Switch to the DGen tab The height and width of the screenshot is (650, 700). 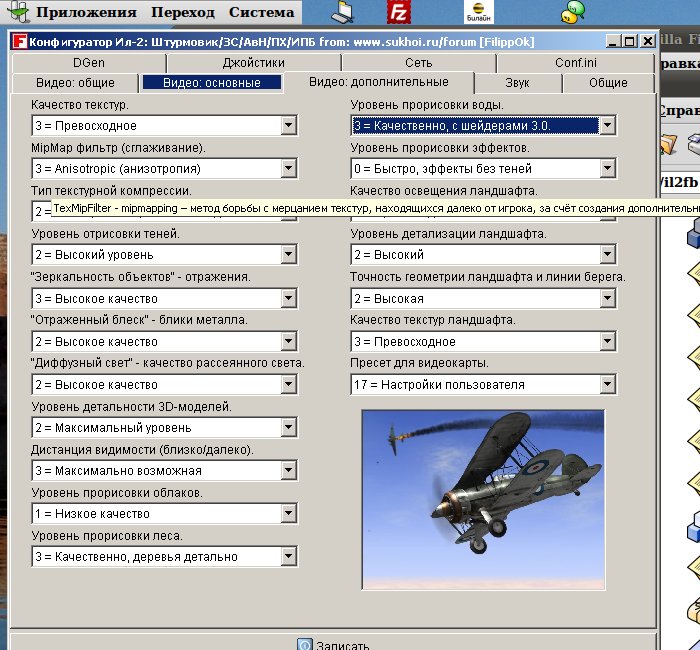pos(89,63)
